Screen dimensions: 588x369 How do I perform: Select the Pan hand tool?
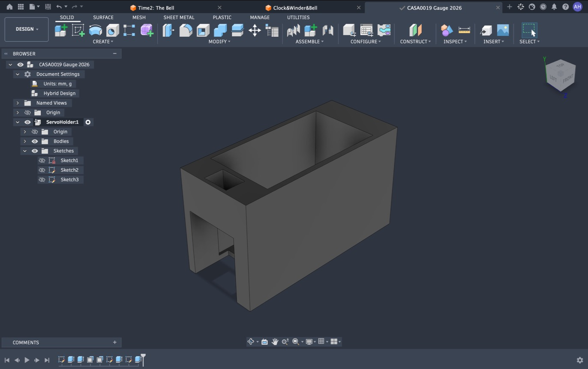[x=275, y=342]
